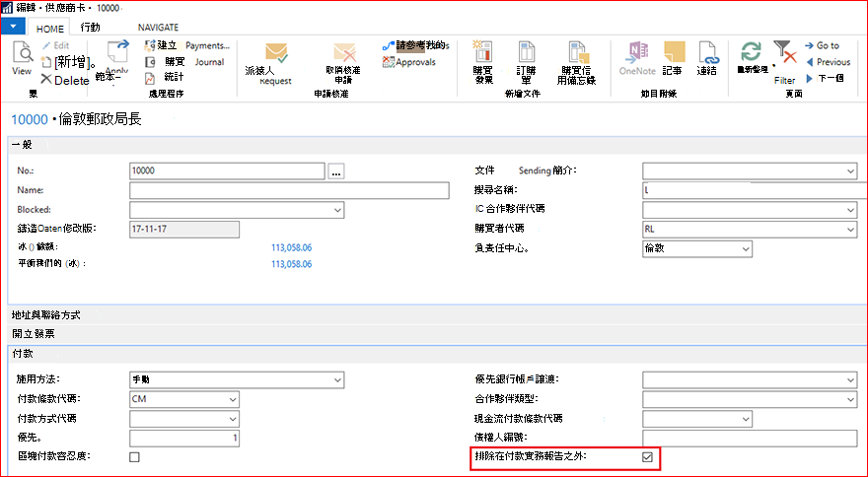Open 購買 Journal
Screen dimensions: 868x477
pos(184,62)
